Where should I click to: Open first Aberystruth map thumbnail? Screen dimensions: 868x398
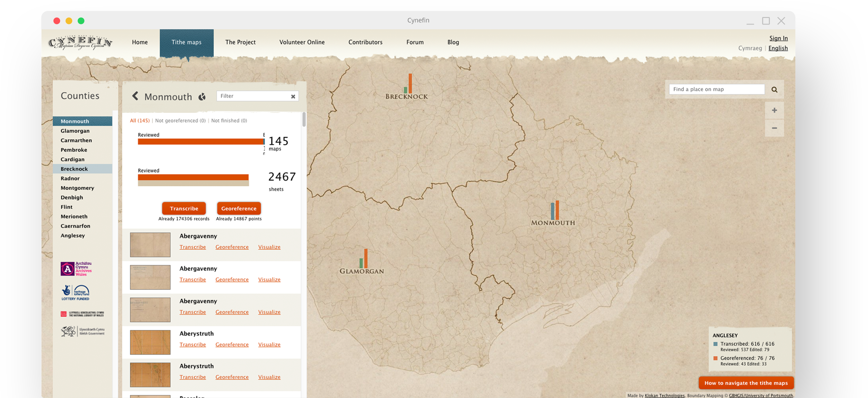[x=150, y=342]
